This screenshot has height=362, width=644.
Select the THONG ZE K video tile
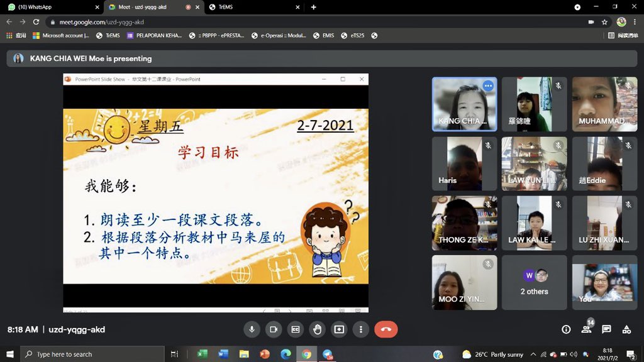(465, 223)
